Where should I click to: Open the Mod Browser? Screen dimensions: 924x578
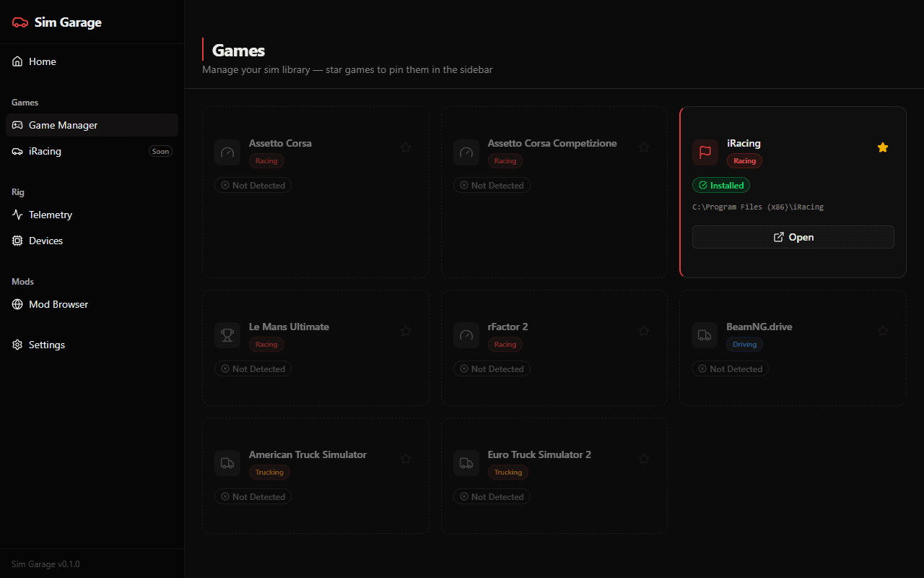(x=92, y=304)
